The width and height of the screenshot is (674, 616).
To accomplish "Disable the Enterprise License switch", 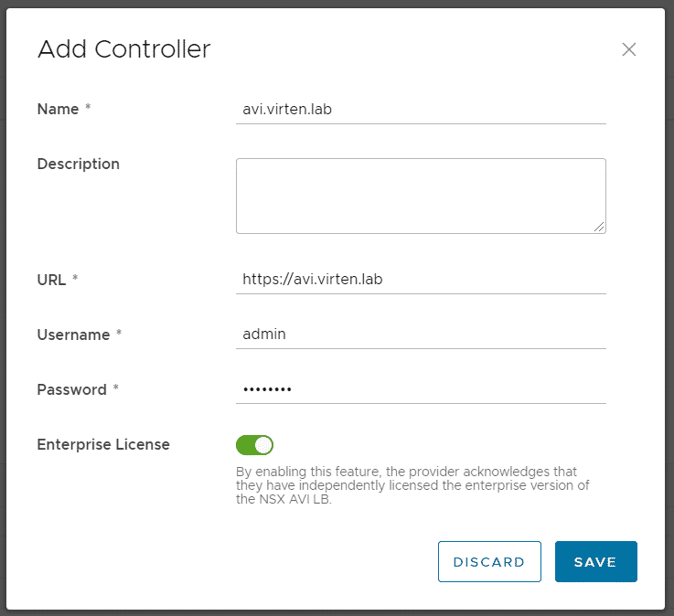I will 254,445.
